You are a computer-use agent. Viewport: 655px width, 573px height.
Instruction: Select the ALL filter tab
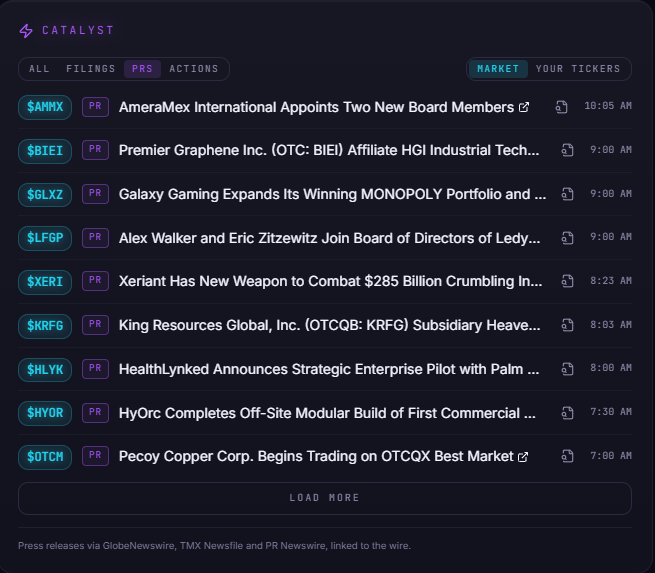[x=39, y=69]
